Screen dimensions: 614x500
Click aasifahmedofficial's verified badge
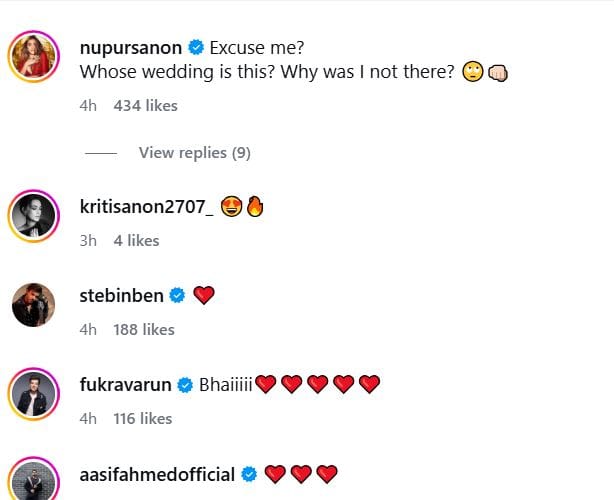(250, 473)
